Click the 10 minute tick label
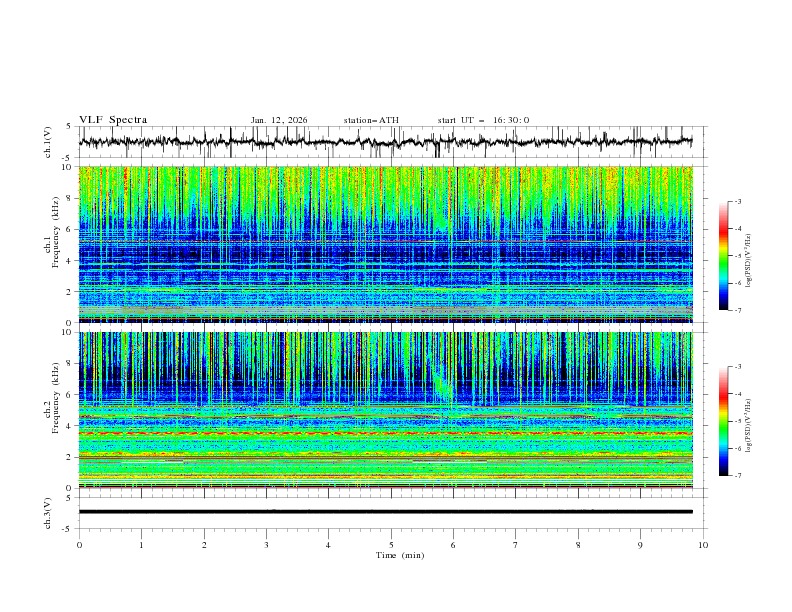 tap(703, 545)
